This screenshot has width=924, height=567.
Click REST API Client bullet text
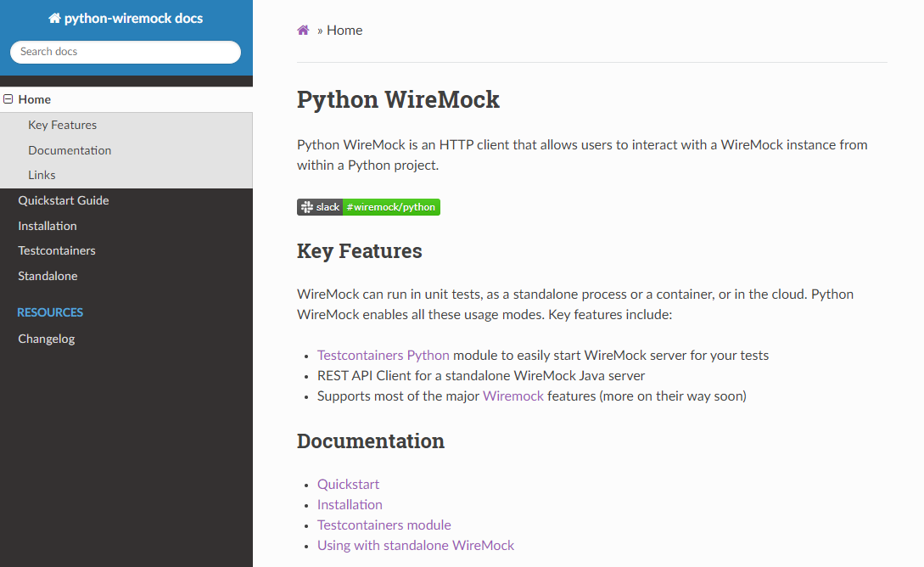pos(481,375)
